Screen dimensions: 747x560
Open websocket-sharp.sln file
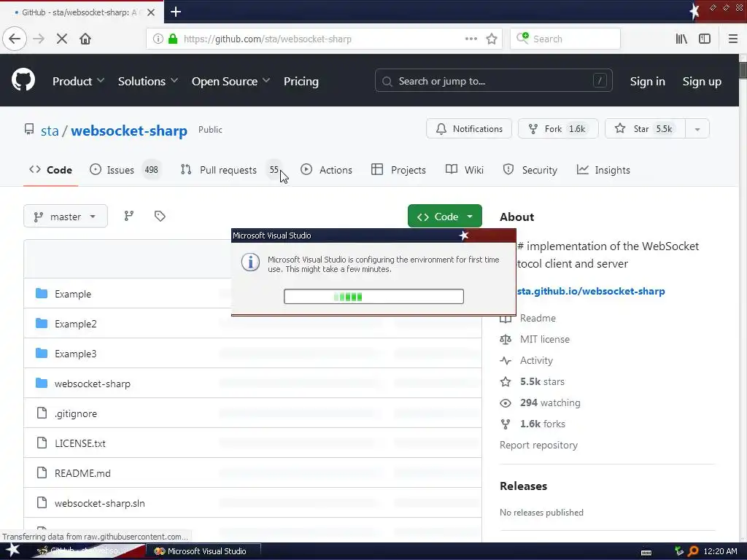[x=99, y=503]
